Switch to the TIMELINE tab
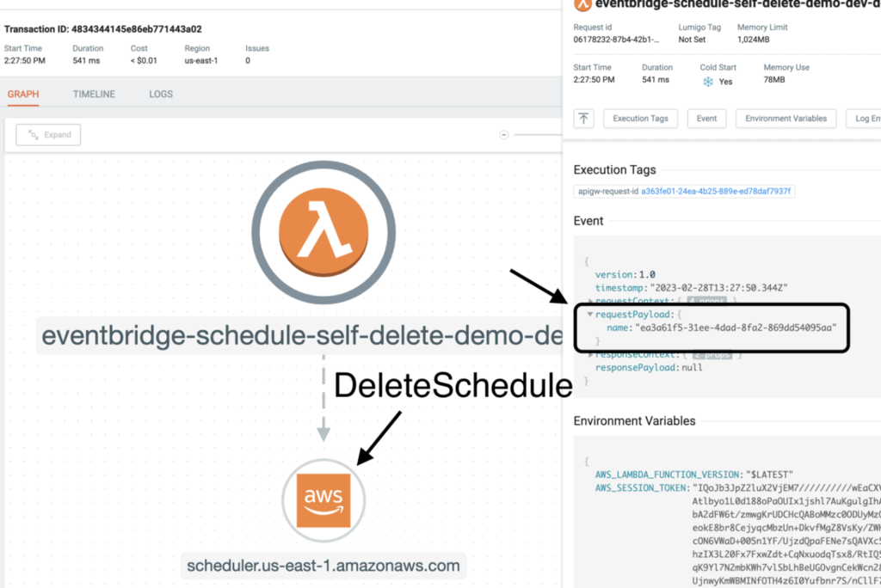 (94, 94)
